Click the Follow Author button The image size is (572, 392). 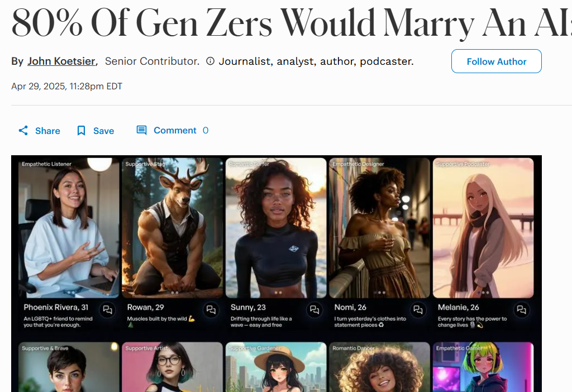click(497, 61)
